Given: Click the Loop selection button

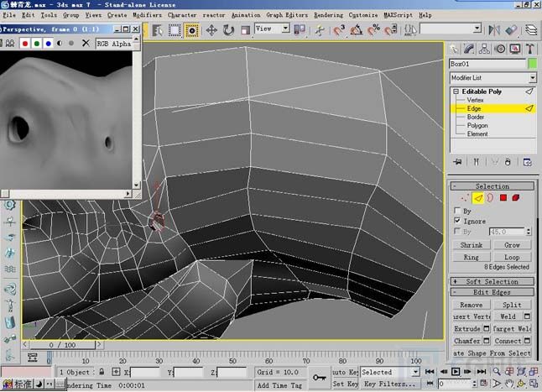Looking at the screenshot, I should click(x=512, y=257).
